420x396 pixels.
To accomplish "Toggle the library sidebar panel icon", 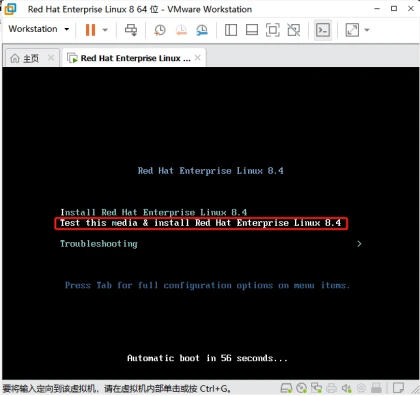I will 231,30.
